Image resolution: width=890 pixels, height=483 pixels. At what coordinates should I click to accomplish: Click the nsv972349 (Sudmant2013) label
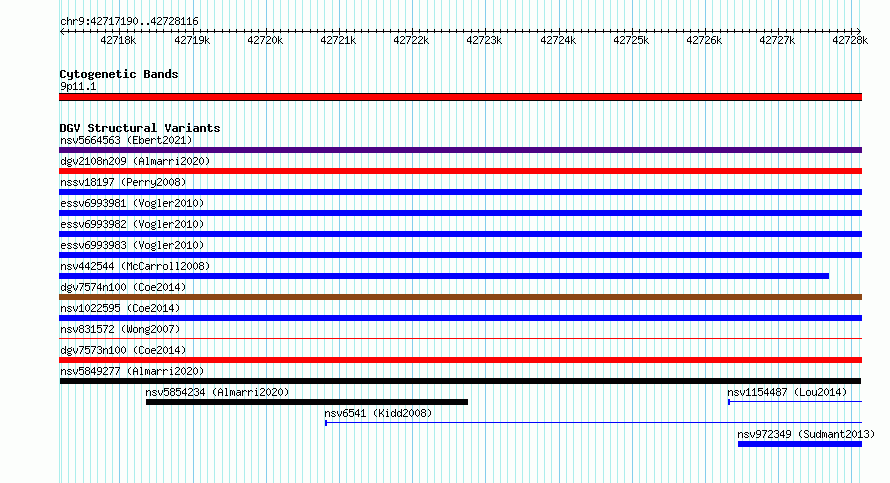pos(806,434)
